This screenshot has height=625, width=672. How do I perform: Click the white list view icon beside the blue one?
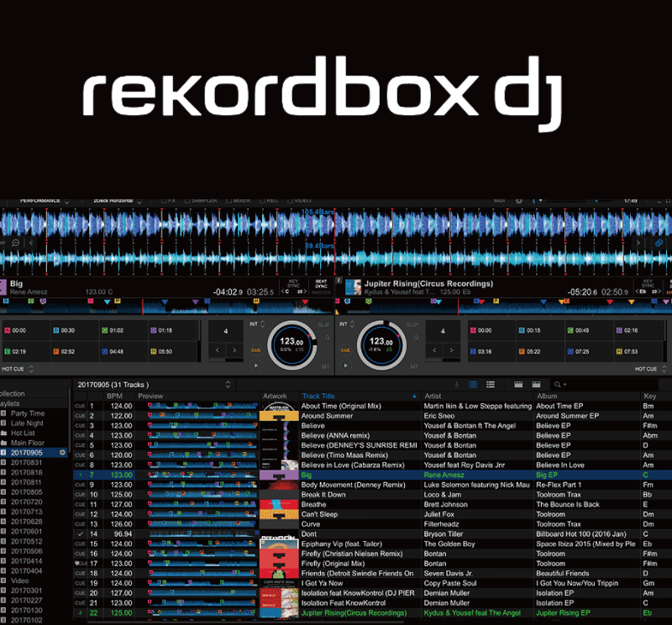click(x=491, y=385)
